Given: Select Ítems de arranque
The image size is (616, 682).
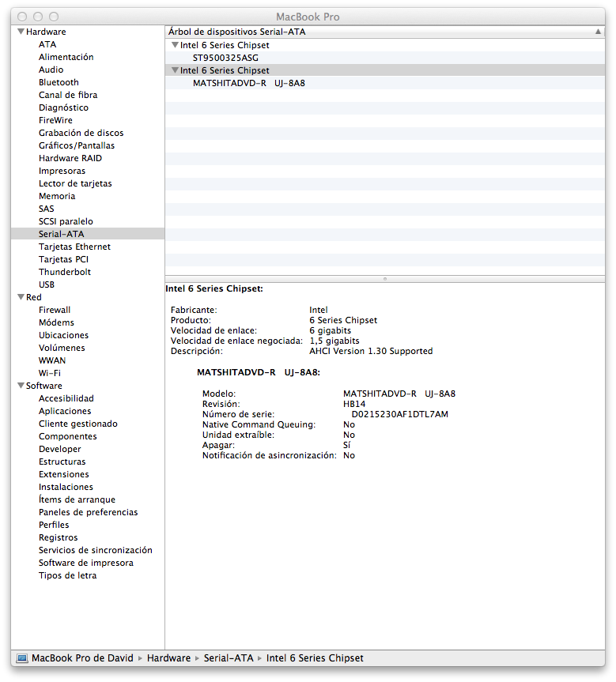Looking at the screenshot, I should [x=77, y=499].
